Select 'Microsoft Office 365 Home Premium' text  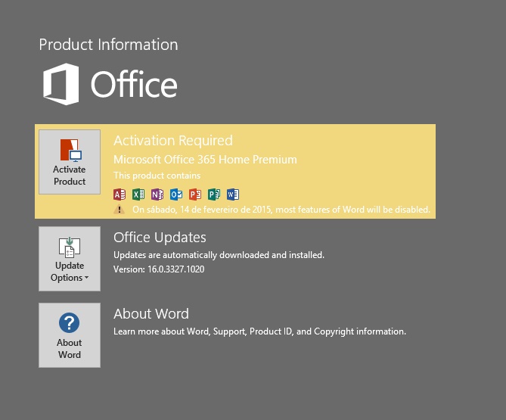coord(205,160)
